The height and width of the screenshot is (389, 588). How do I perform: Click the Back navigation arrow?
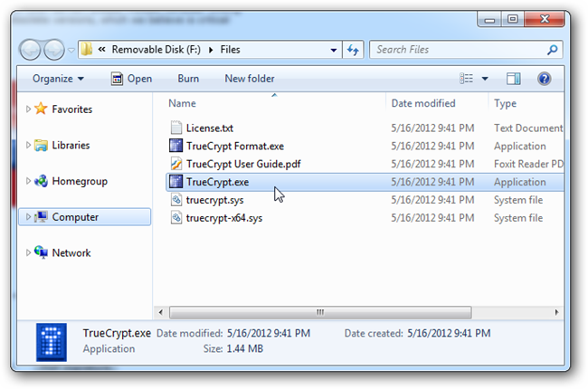point(30,50)
